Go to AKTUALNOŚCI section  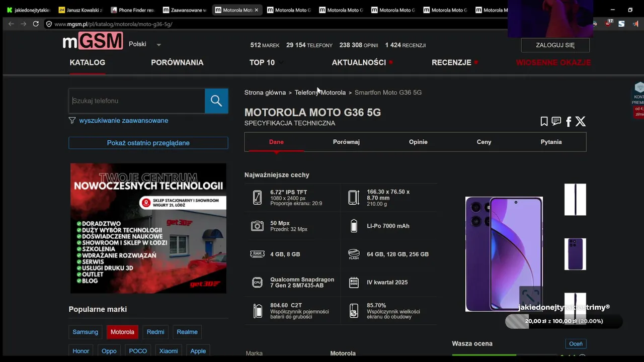point(359,62)
